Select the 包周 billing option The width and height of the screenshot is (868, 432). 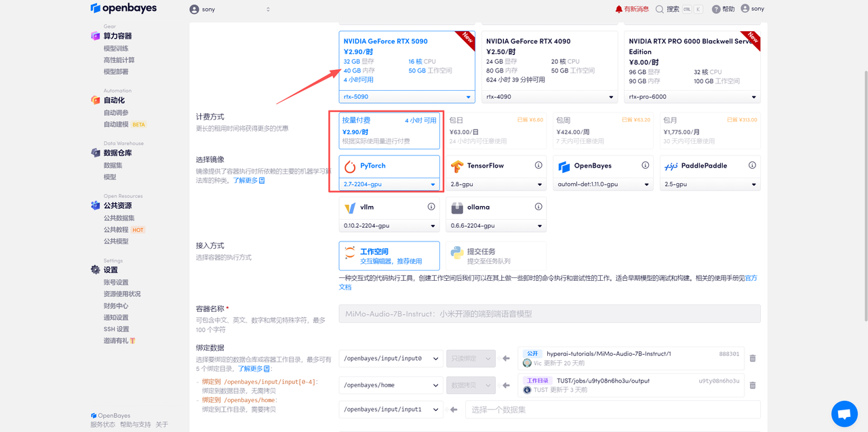pyautogui.click(x=603, y=131)
